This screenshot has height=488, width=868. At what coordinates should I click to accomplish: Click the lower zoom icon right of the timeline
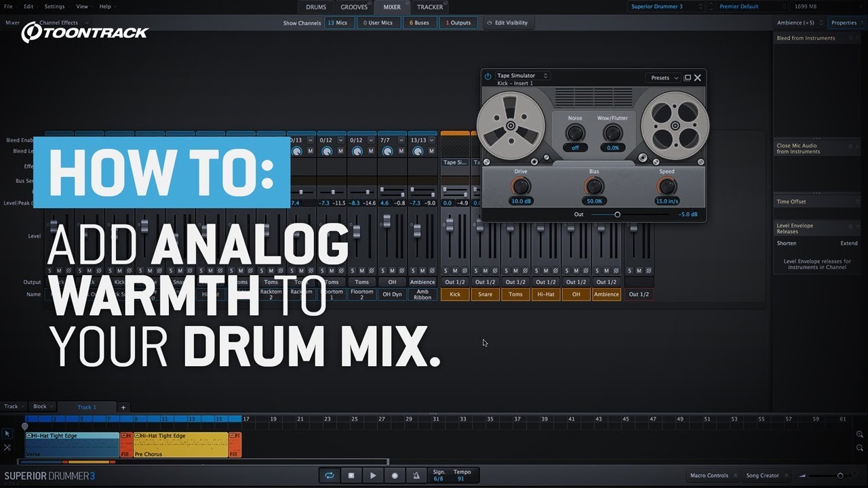coord(860,447)
